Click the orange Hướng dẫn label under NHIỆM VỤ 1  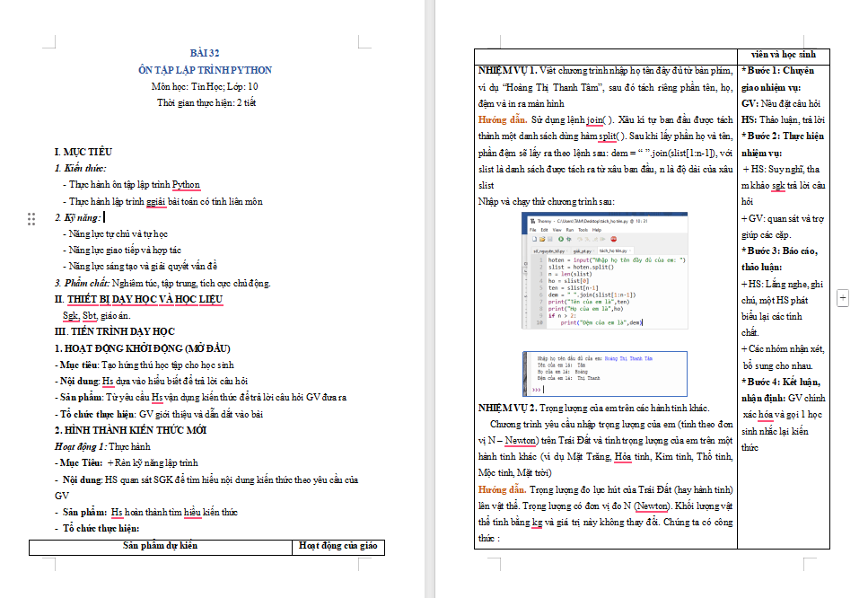click(x=501, y=119)
